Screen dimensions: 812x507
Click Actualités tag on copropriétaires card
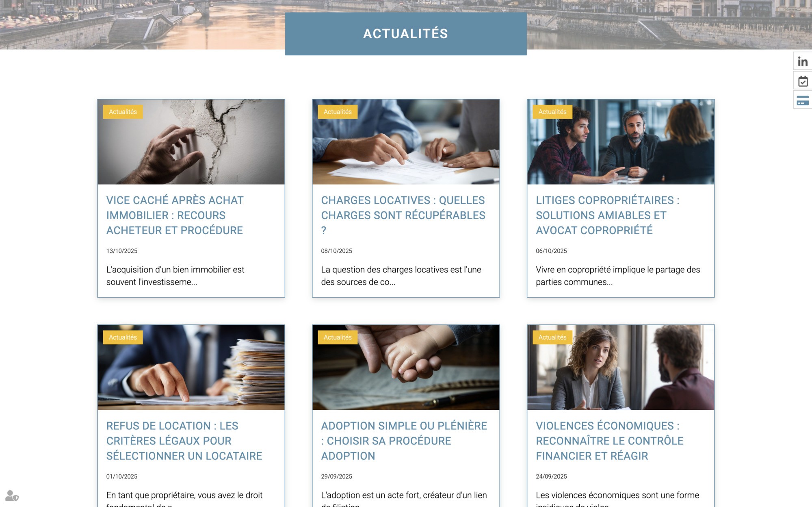coord(552,112)
